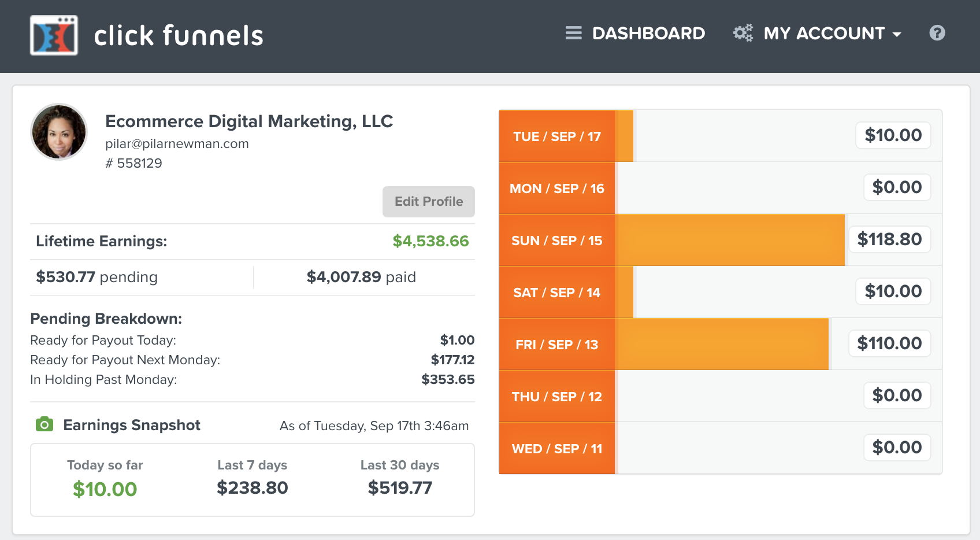Click the SAT / SEP / 14 date label

[x=557, y=293]
